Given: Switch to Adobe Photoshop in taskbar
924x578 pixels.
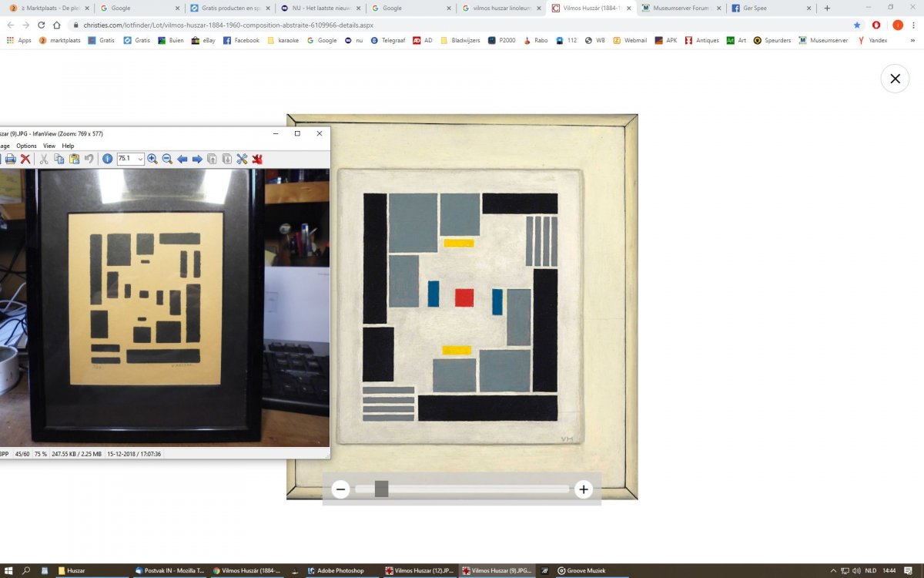Looking at the screenshot, I should pos(342,570).
